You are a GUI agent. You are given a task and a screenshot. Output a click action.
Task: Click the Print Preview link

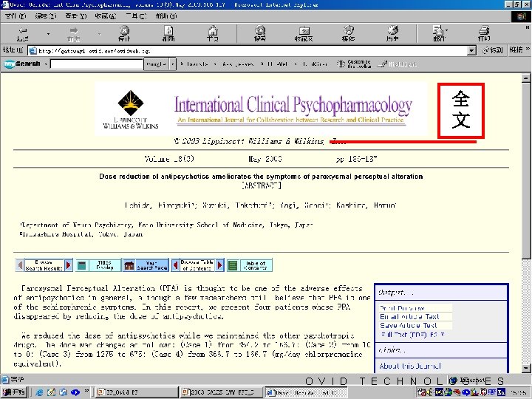coord(402,308)
